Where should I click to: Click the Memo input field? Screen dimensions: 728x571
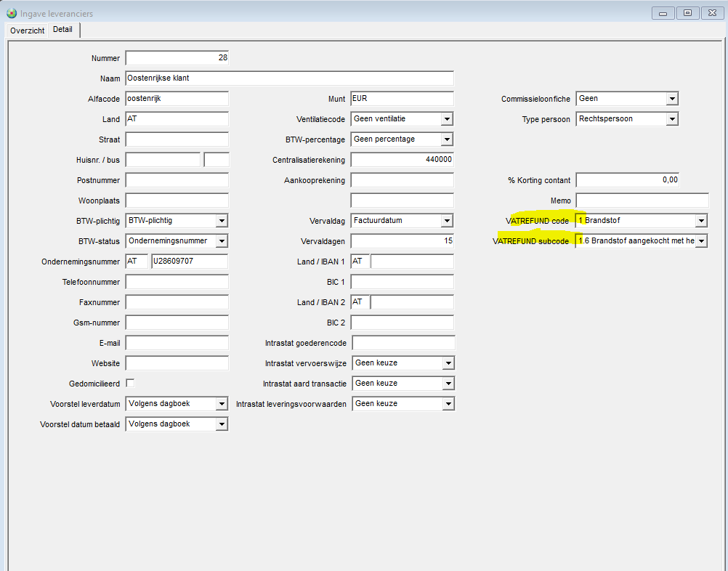click(x=642, y=201)
